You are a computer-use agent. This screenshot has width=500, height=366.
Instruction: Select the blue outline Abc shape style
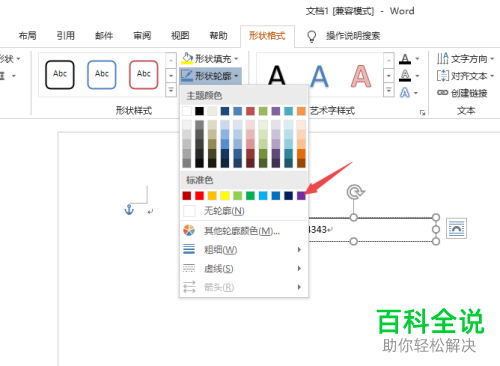click(102, 75)
